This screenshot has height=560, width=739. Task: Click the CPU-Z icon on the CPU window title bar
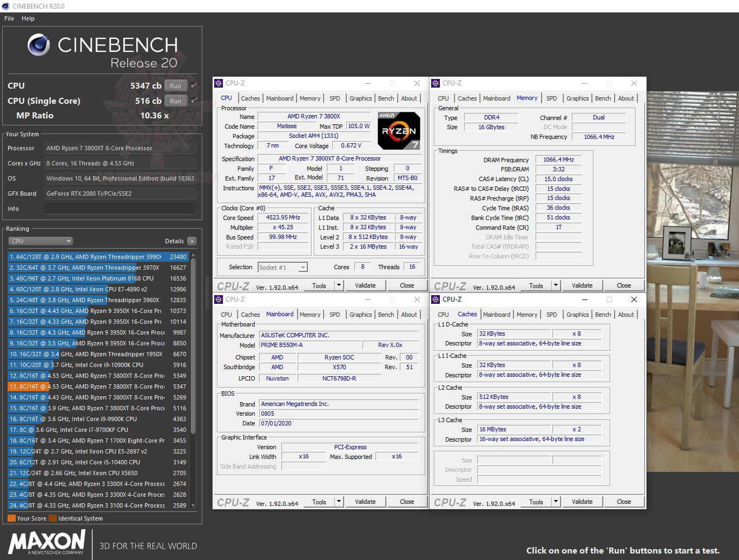click(219, 83)
